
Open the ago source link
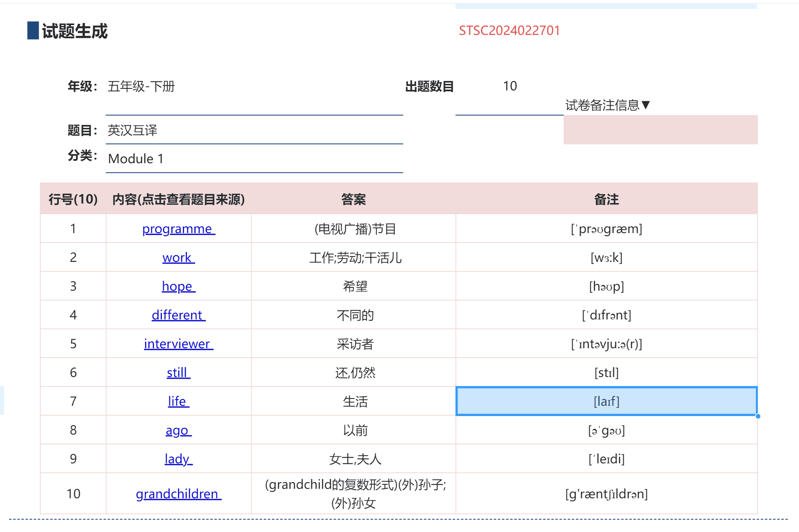179,430
